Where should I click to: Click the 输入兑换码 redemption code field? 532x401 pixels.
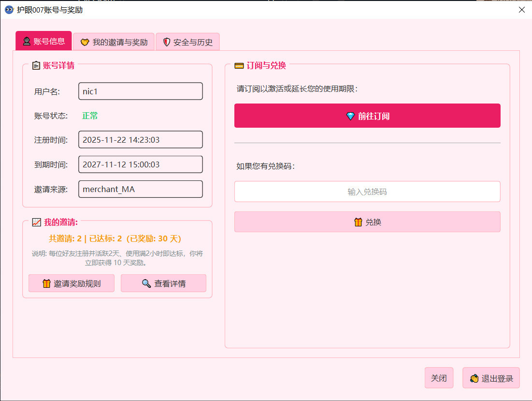click(x=367, y=192)
